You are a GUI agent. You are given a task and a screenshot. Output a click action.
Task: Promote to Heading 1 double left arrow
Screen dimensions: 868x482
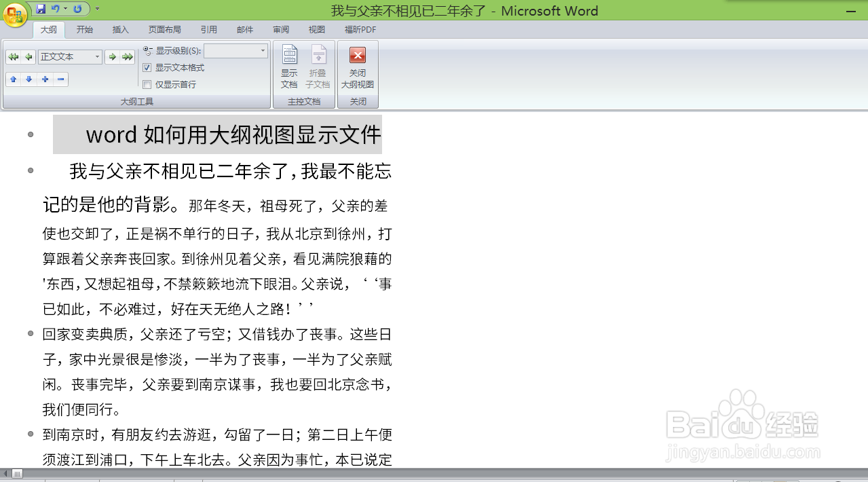13,57
